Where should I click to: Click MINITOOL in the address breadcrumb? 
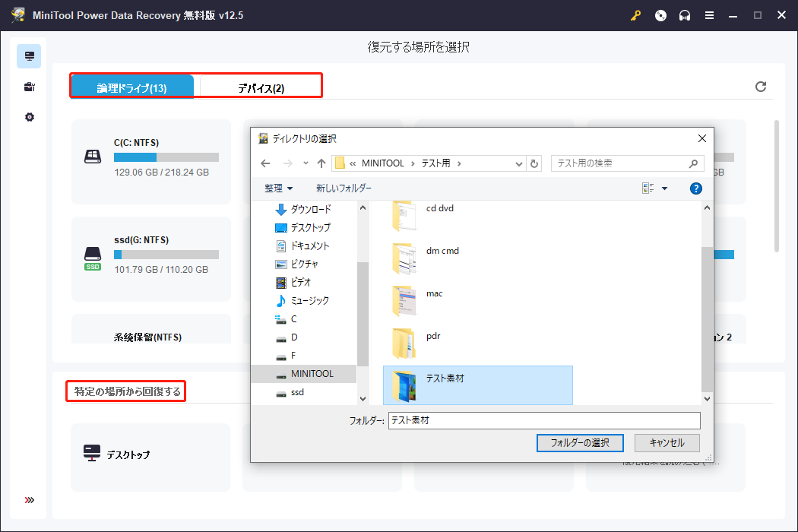(383, 163)
